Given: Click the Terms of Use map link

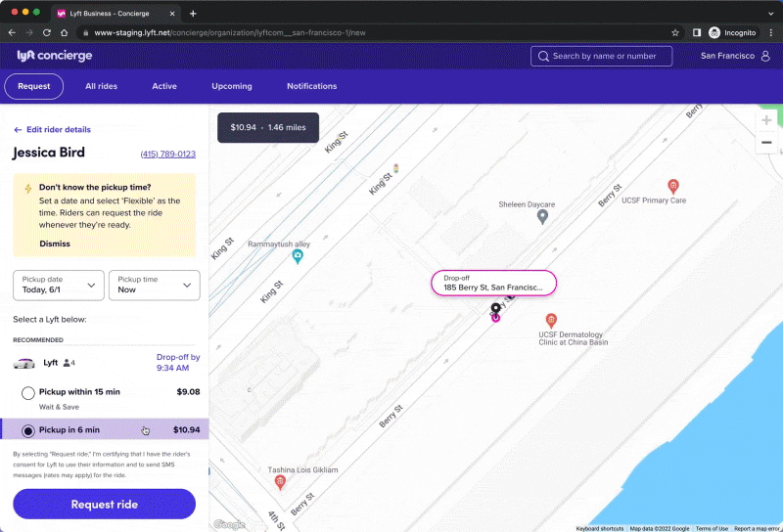Looking at the screenshot, I should coord(712,528).
